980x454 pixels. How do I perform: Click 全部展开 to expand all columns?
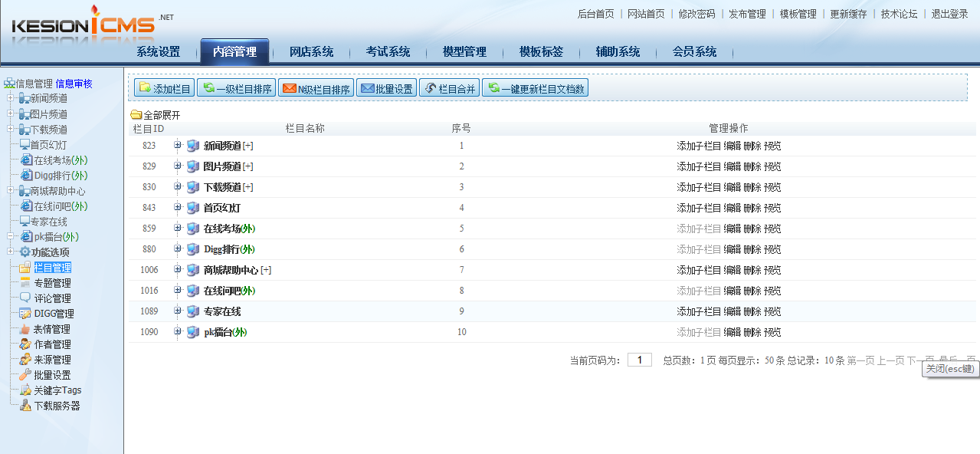pos(161,115)
